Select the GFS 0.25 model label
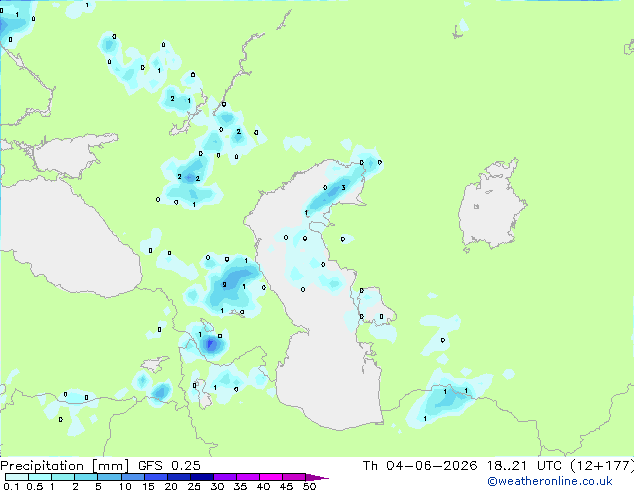 (x=169, y=466)
